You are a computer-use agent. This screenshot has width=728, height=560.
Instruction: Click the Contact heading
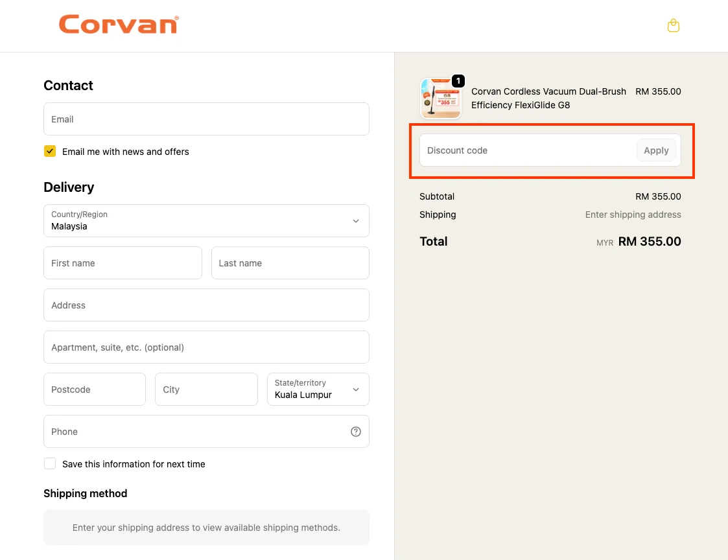tap(68, 86)
